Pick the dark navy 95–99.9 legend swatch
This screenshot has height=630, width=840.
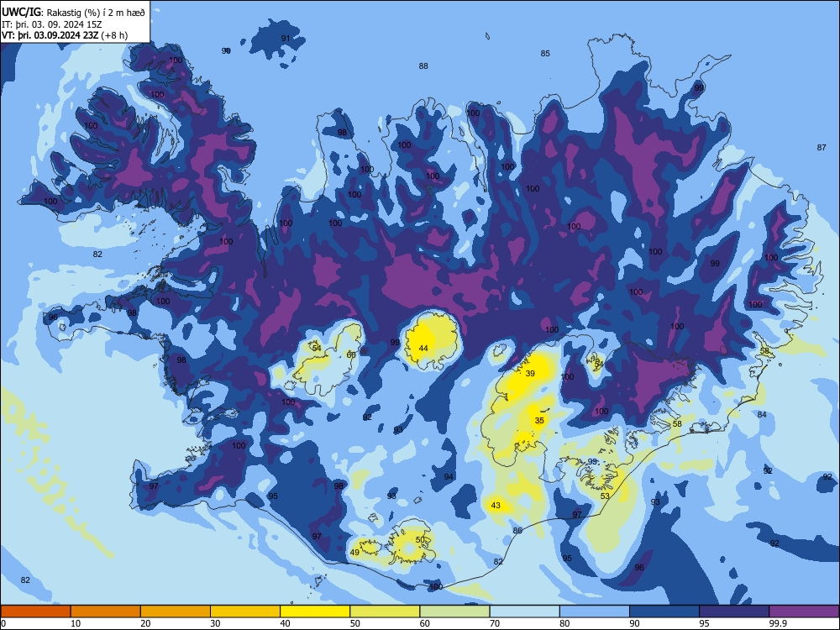click(734, 612)
